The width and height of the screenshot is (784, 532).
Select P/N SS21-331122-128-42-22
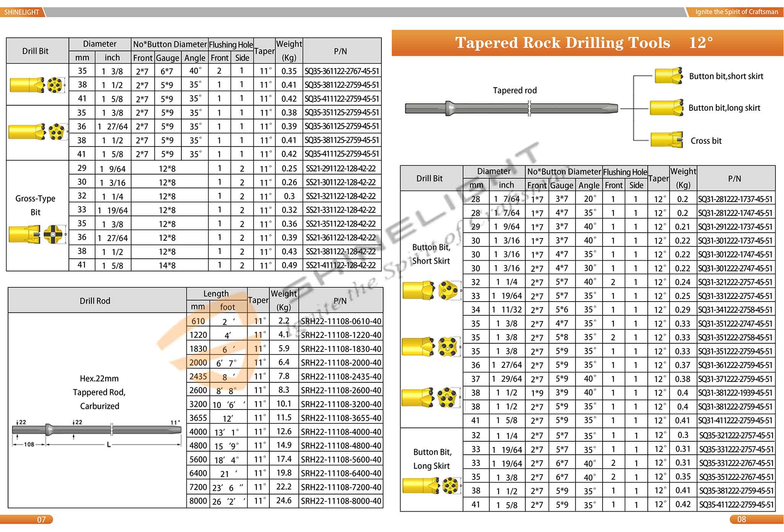(341, 210)
